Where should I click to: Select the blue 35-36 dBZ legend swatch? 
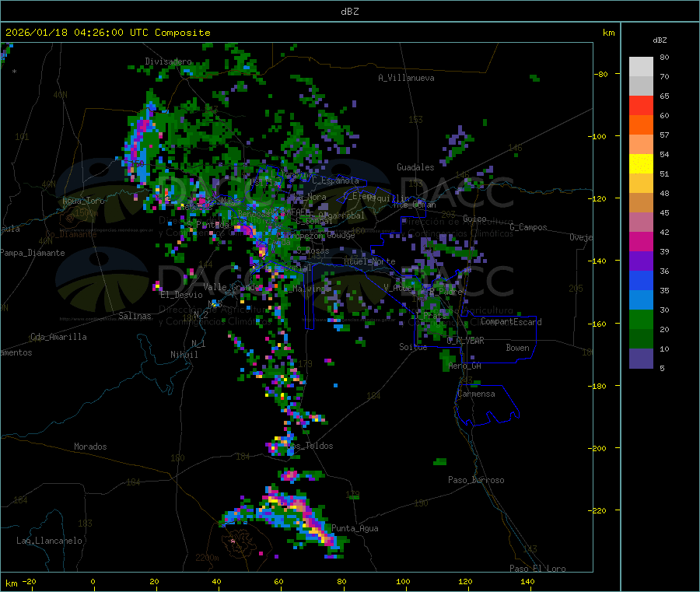(x=641, y=280)
